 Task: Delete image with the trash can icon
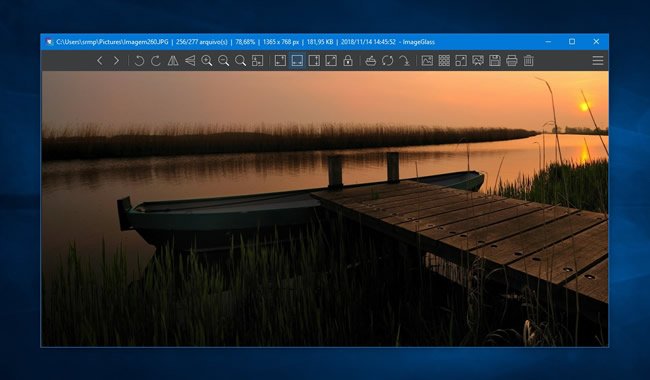tap(529, 61)
